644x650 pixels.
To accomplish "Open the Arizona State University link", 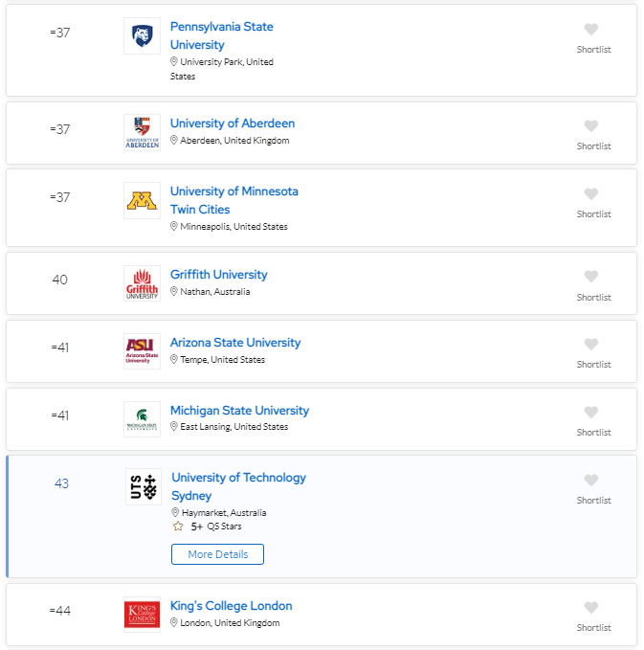I will [x=235, y=343].
